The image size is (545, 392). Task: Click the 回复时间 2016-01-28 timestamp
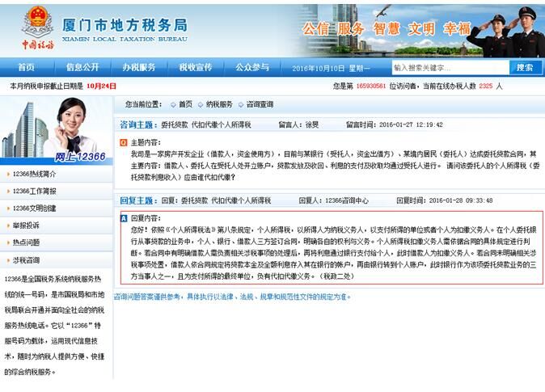tap(445, 200)
